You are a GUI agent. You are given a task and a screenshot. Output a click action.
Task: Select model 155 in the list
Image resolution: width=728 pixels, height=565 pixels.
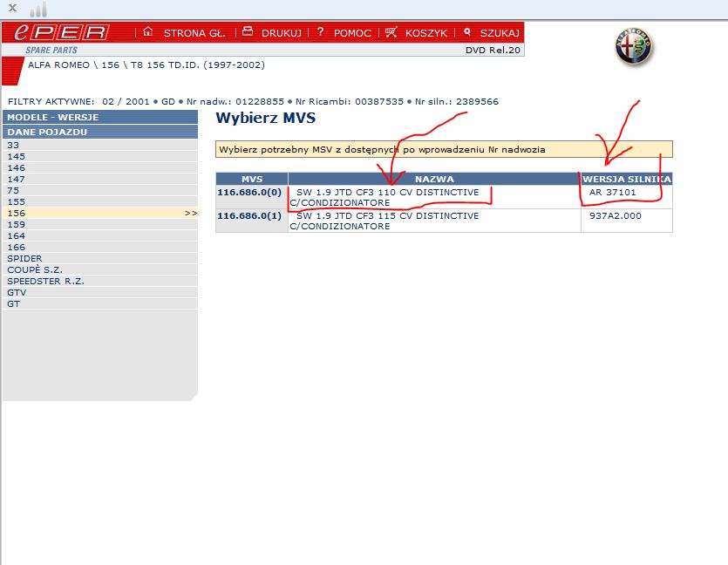(x=100, y=202)
